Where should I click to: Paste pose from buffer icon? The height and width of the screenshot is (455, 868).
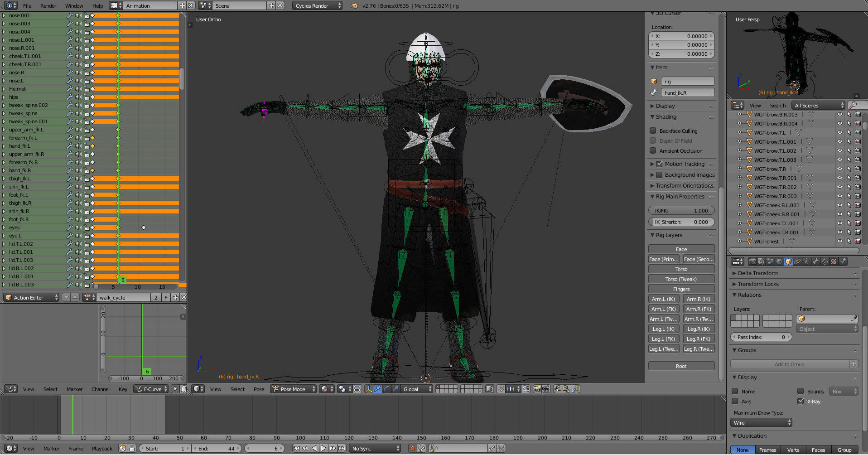[566, 389]
